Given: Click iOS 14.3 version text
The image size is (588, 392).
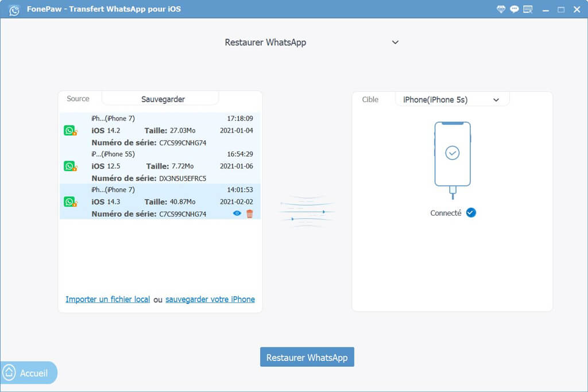Looking at the screenshot, I should pos(106,201).
